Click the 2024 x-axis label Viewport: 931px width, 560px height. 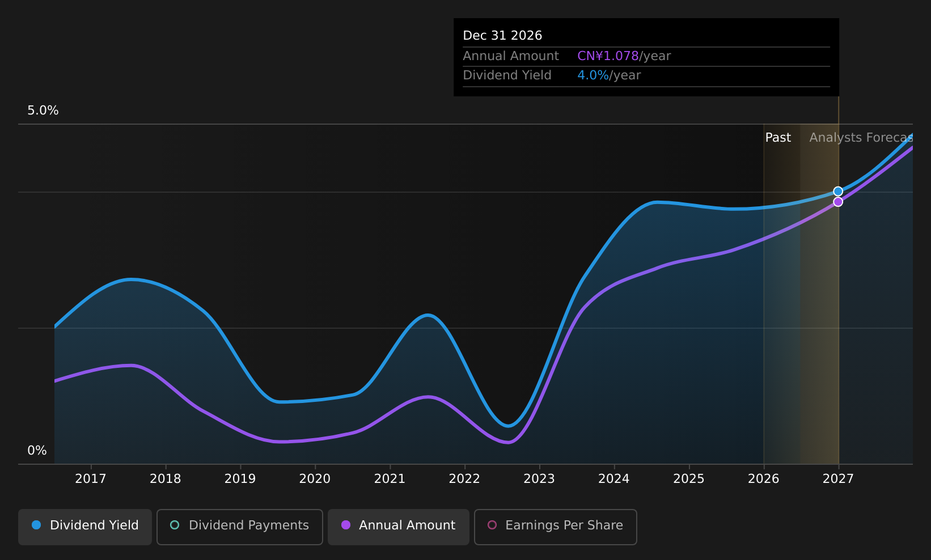[x=614, y=479]
